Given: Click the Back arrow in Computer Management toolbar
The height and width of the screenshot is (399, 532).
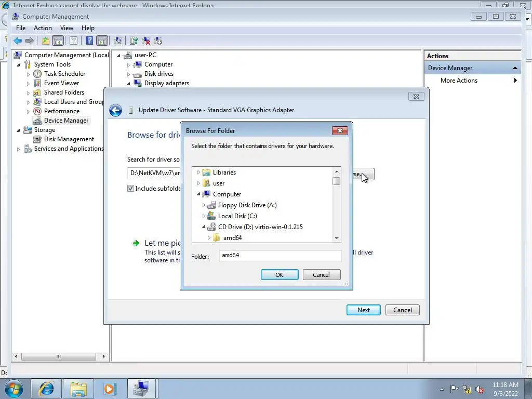Looking at the screenshot, I should tap(18, 41).
